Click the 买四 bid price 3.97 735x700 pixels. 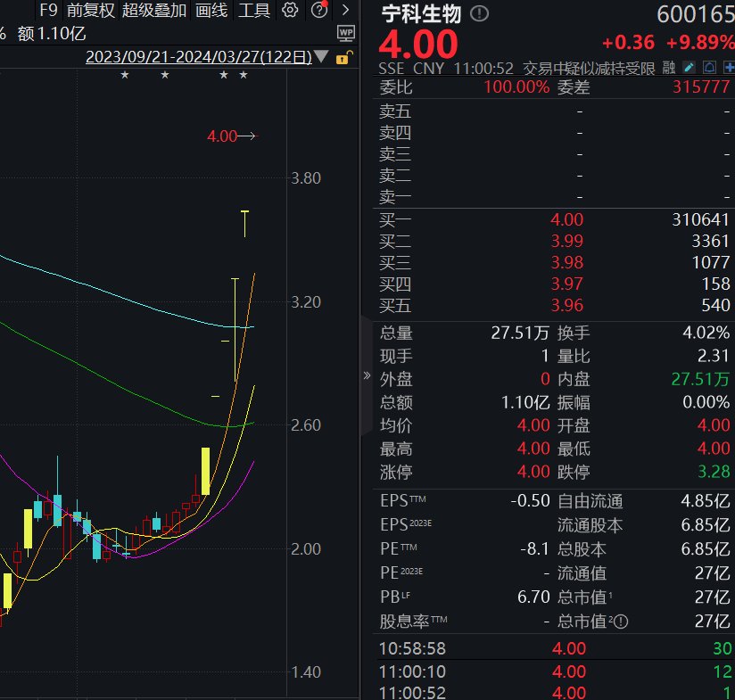(566, 284)
